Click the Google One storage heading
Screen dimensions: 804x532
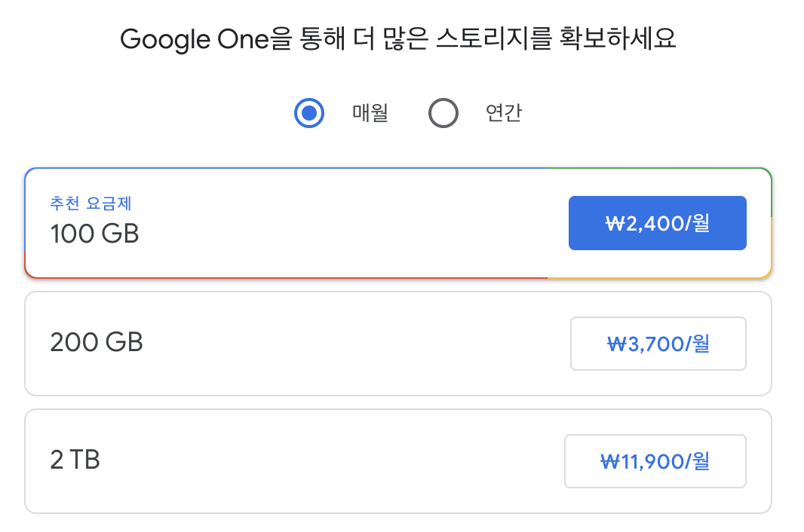pyautogui.click(x=398, y=39)
